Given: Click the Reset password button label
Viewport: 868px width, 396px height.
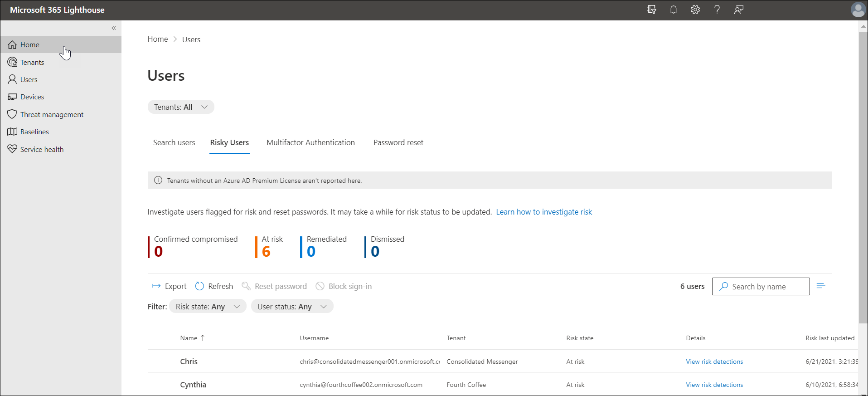Looking at the screenshot, I should [x=281, y=286].
